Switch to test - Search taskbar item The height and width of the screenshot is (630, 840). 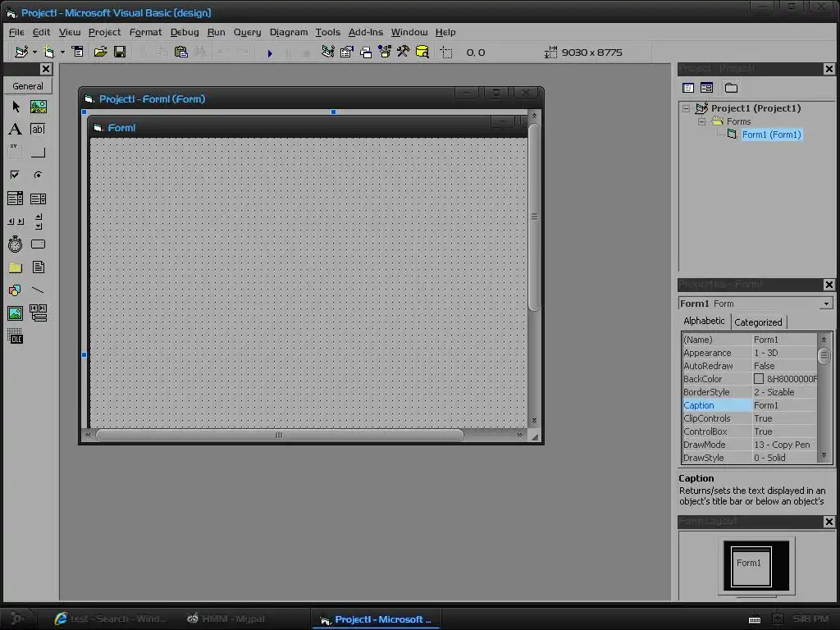tap(112, 619)
